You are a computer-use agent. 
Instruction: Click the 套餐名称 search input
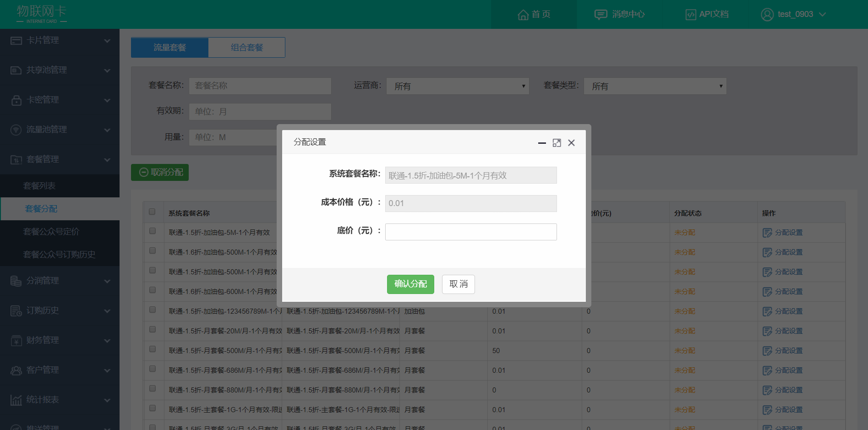click(x=260, y=86)
